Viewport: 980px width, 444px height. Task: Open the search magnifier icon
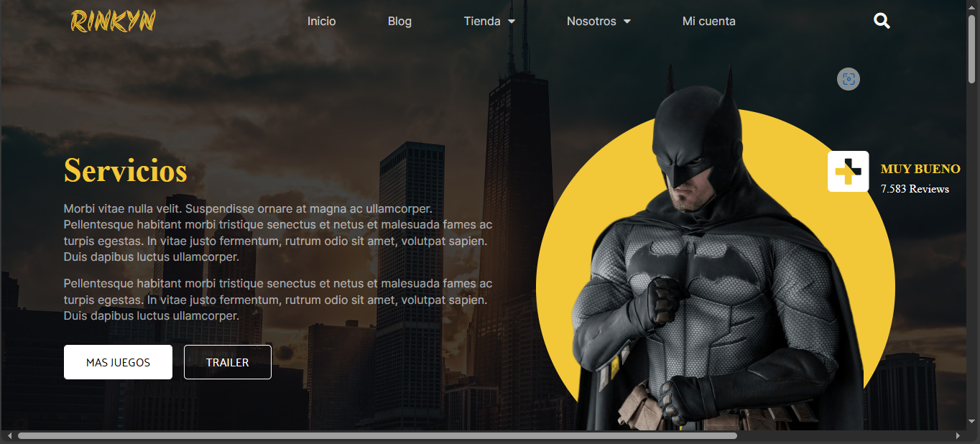click(882, 21)
